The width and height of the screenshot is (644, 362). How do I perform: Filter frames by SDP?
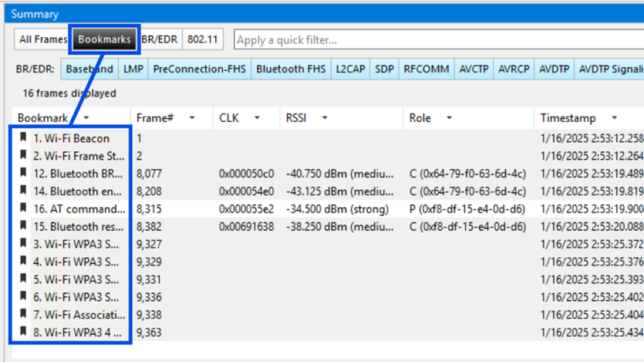coord(384,69)
